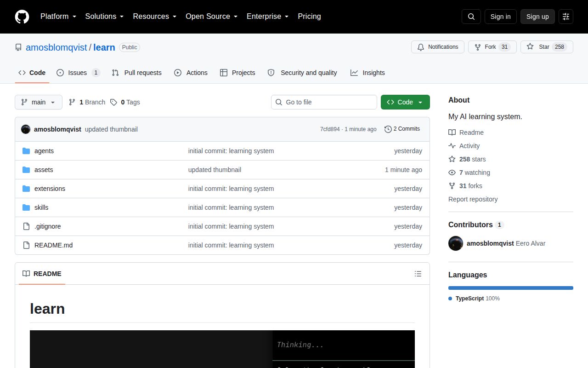
Task: View the 258 stars link
Action: tap(467, 159)
